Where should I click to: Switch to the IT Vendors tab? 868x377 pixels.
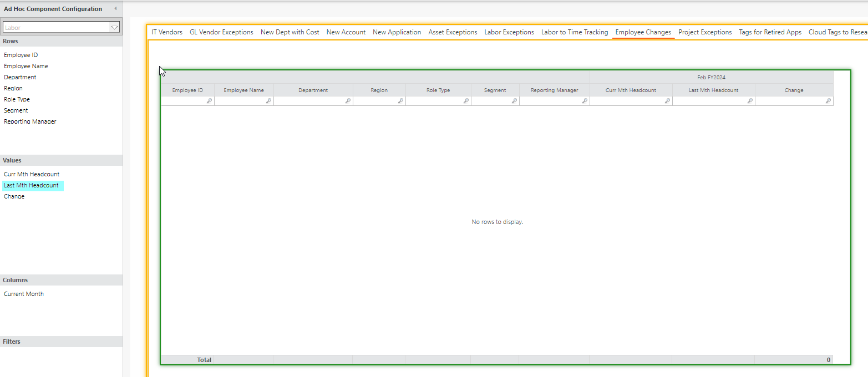pyautogui.click(x=166, y=32)
